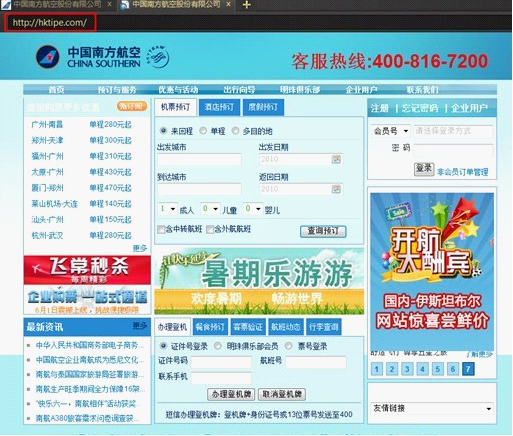
Task: Open 出行向导 navigation menu
Action: click(239, 90)
